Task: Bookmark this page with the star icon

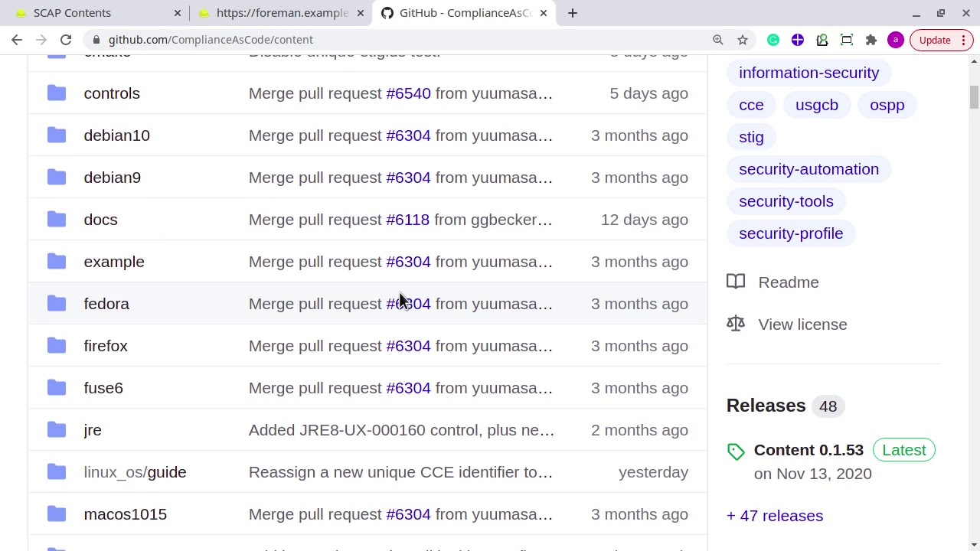Action: tap(743, 40)
